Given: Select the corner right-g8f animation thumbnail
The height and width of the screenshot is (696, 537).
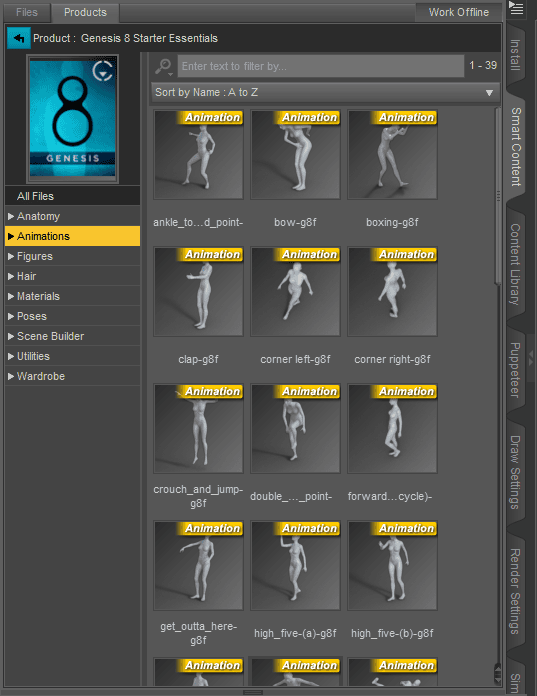Looking at the screenshot, I should [x=392, y=292].
